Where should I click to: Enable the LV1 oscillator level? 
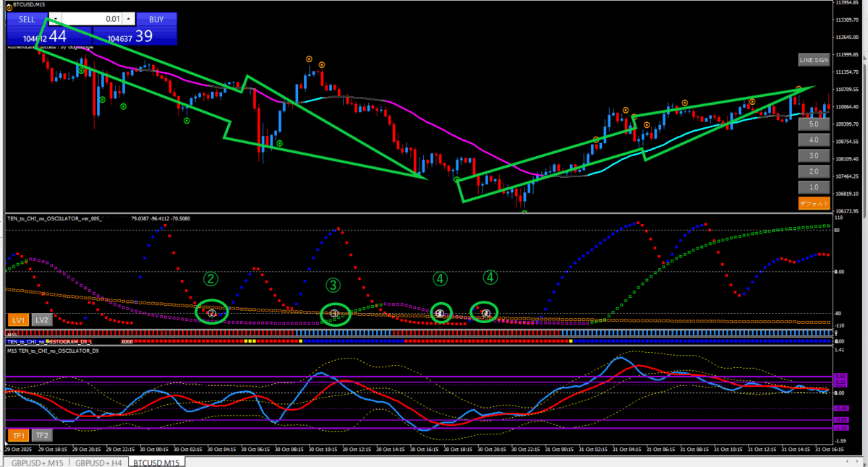pyautogui.click(x=18, y=320)
